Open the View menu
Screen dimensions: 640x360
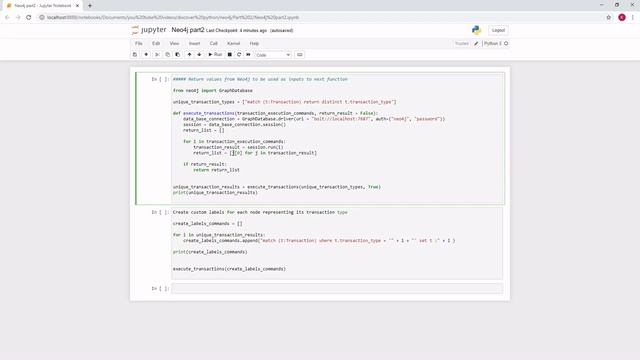(174, 44)
